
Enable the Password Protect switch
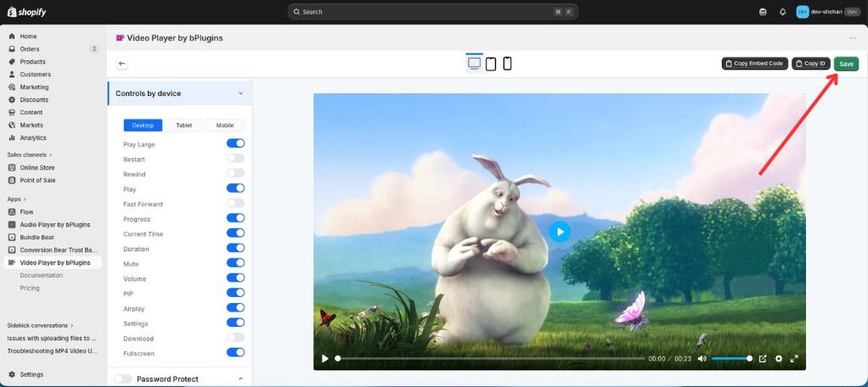point(123,379)
